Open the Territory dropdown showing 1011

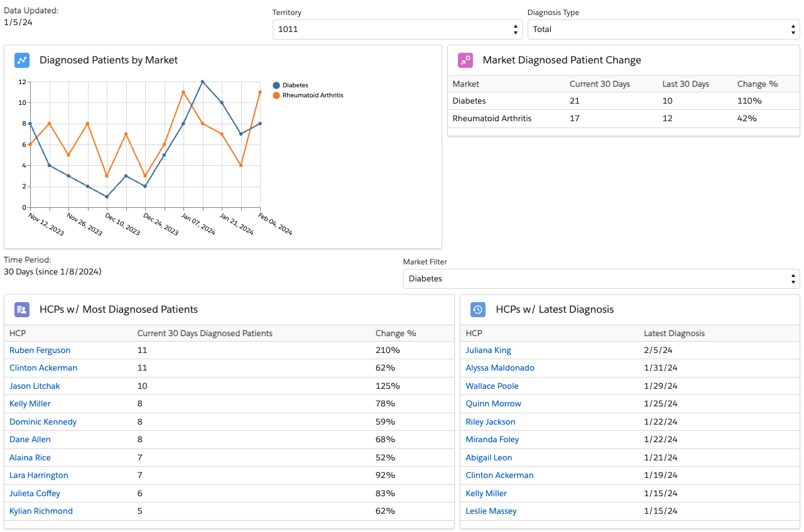397,30
